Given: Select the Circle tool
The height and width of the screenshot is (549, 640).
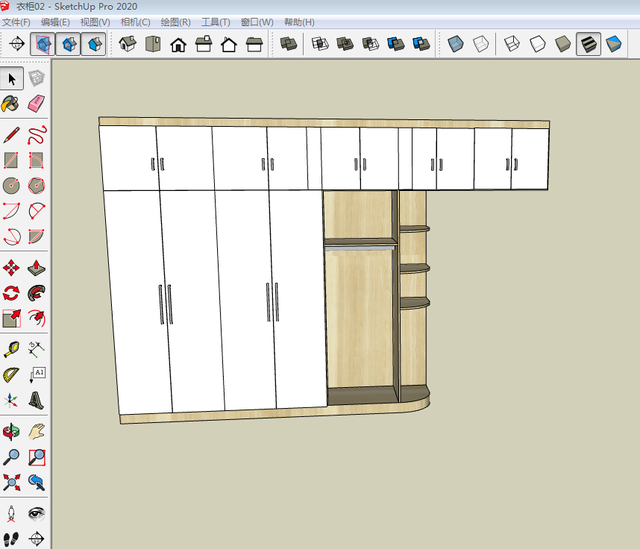Looking at the screenshot, I should (x=11, y=186).
